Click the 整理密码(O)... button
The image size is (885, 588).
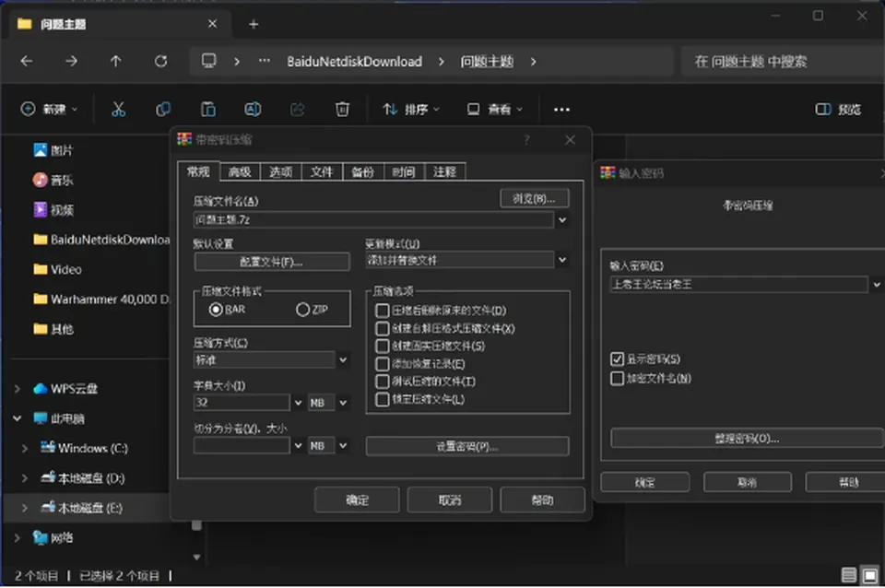[x=747, y=439]
